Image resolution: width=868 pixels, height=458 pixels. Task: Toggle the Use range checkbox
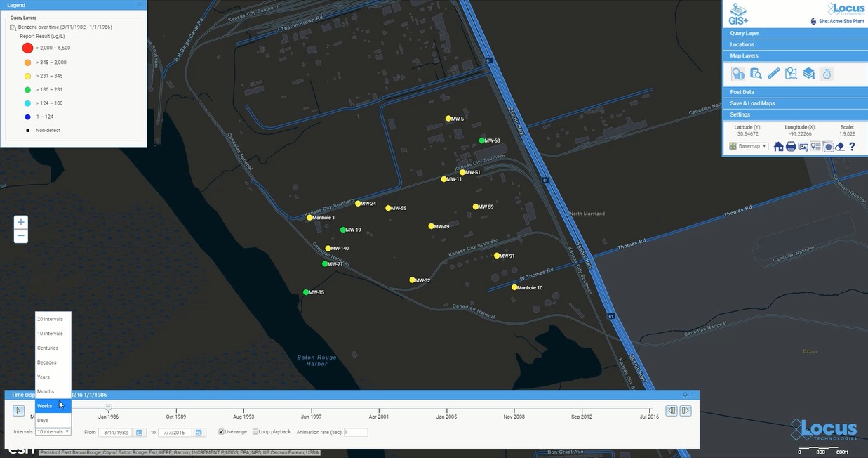point(221,432)
